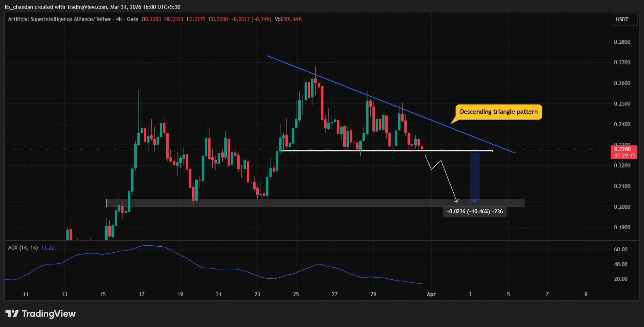Click the Vol 396.34K readout
Viewport: 644px width, 327px height.
(288, 19)
